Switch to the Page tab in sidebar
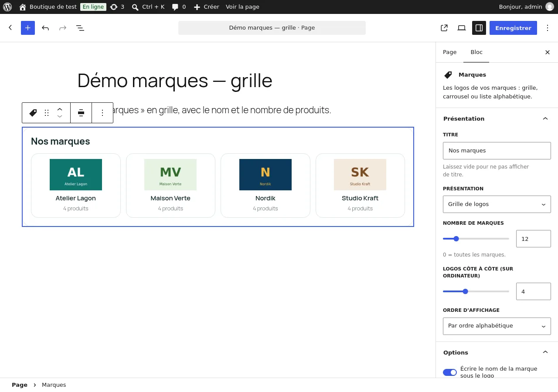The height and width of the screenshot is (392, 558). tap(449, 52)
